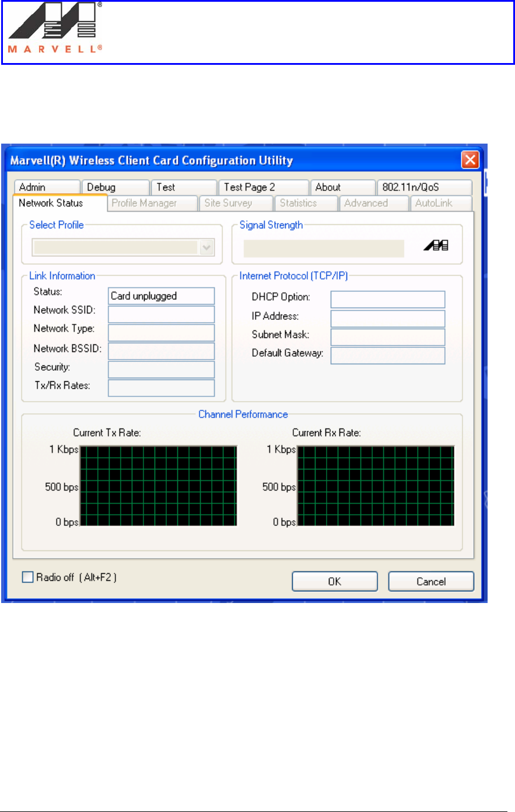Click the Subnet Mask field

tap(388, 337)
